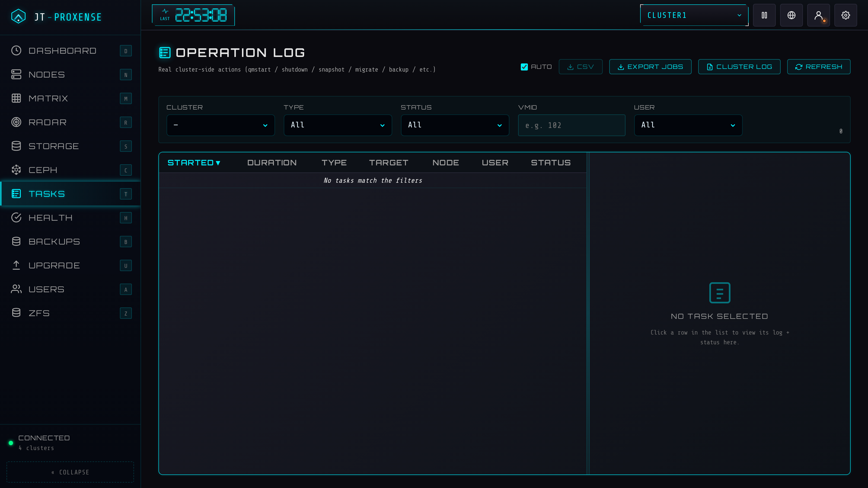The width and height of the screenshot is (868, 488).
Task: Open the Type filter dropdown
Action: tap(338, 125)
